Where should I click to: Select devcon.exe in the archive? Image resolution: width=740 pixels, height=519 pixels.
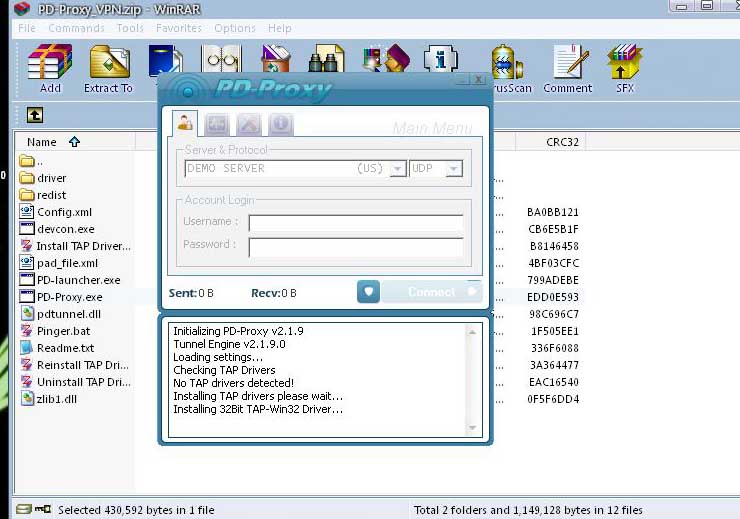(57, 229)
